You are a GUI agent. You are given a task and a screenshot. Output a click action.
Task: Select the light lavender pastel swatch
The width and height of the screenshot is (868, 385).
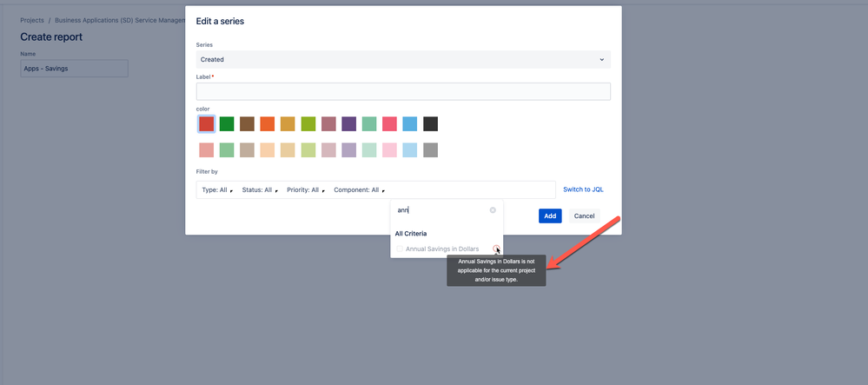click(348, 150)
